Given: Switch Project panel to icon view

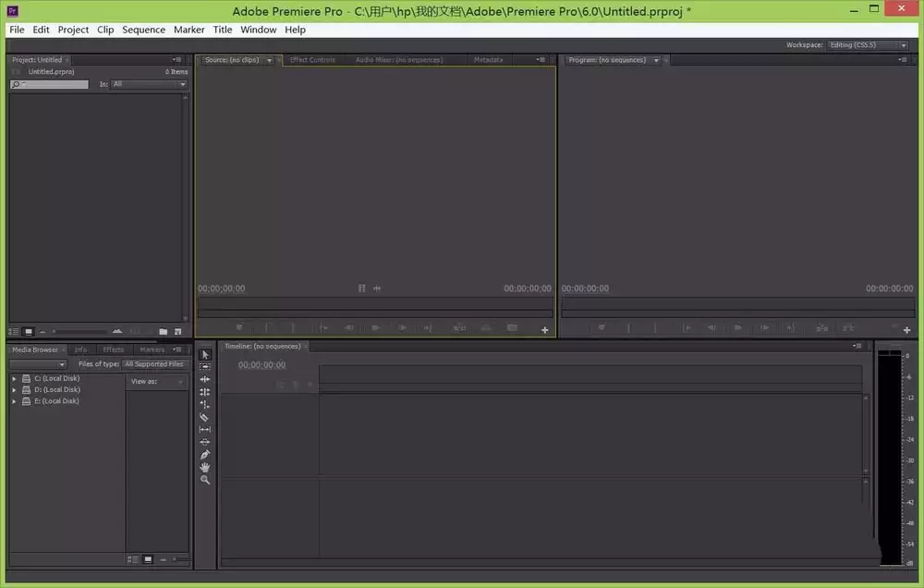Looking at the screenshot, I should coord(29,331).
